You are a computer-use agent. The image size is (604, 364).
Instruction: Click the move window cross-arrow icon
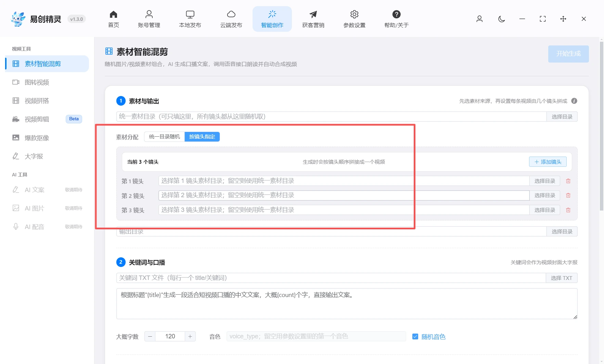click(x=563, y=19)
